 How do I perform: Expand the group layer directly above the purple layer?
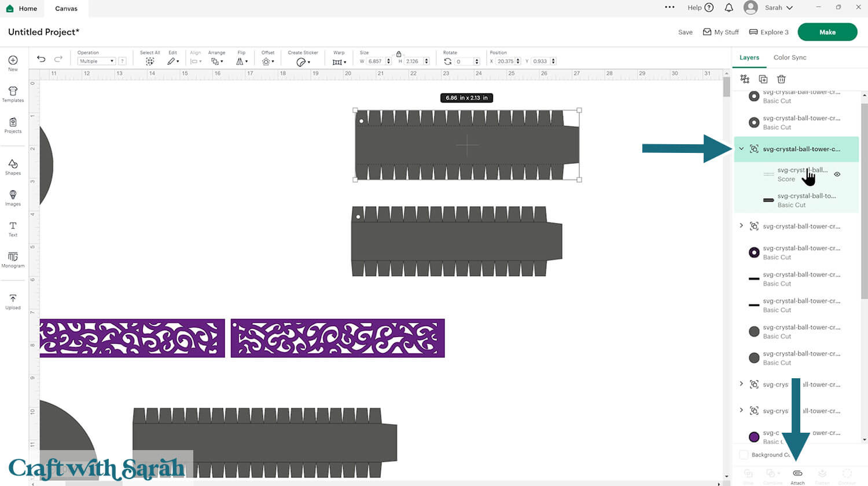tap(741, 411)
